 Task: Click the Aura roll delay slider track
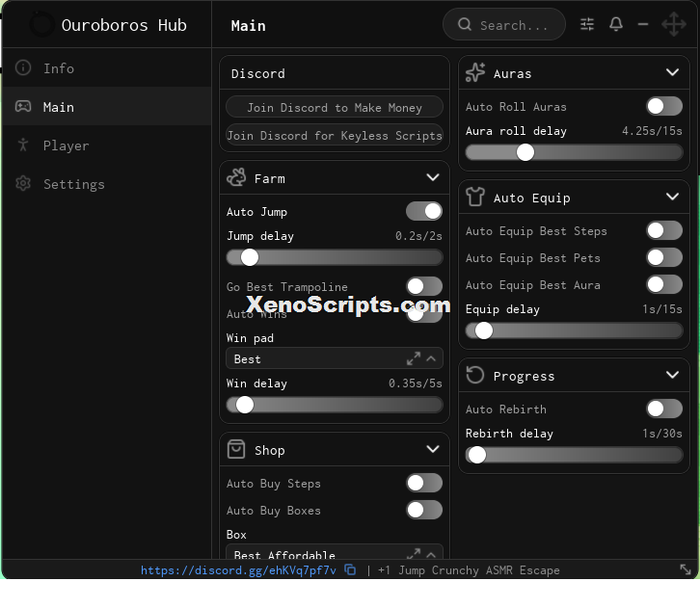click(574, 152)
